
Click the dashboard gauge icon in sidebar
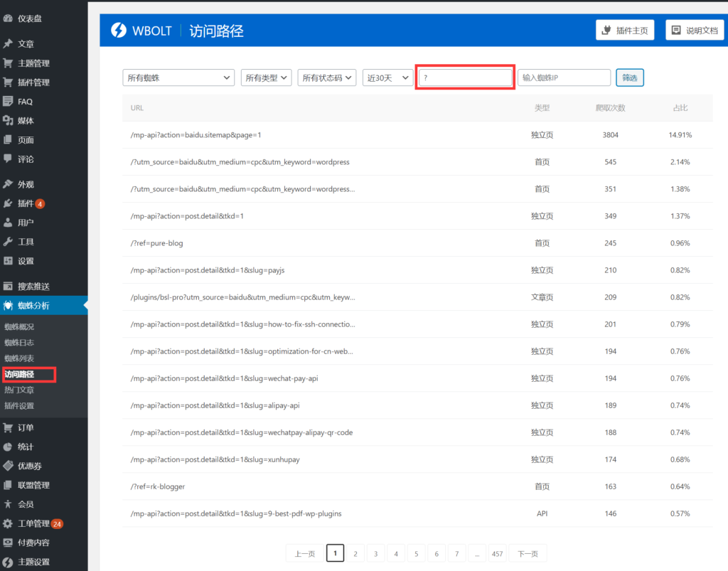click(8, 18)
